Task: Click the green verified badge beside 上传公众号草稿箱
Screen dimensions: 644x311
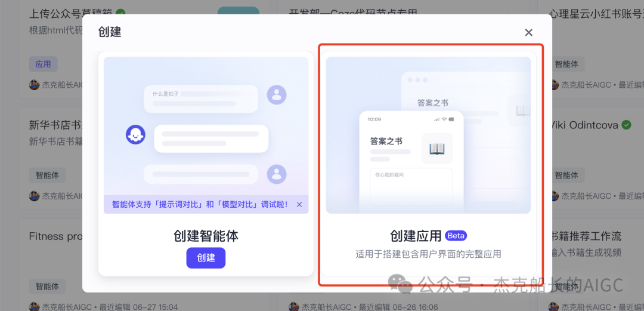Action: [x=120, y=14]
